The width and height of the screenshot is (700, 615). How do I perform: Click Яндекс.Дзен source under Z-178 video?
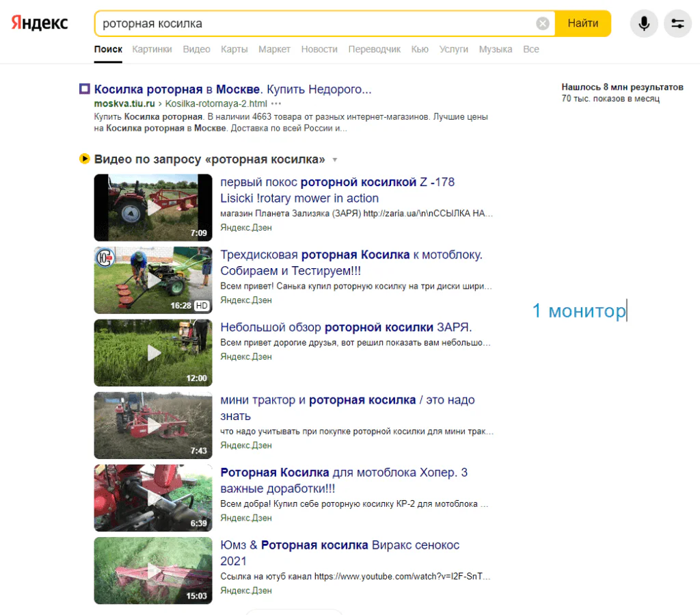pyautogui.click(x=246, y=227)
